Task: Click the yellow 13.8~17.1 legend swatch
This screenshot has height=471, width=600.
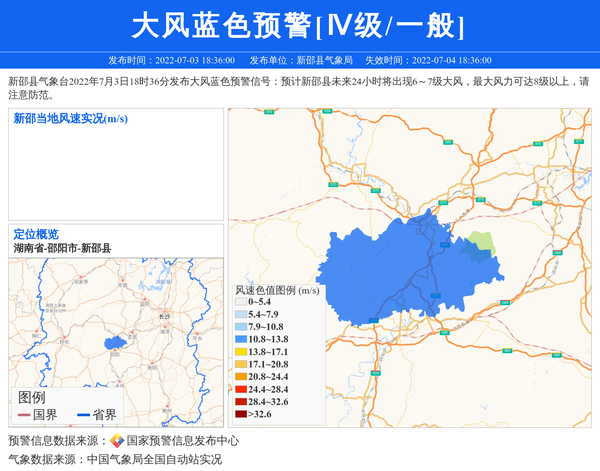Action: pos(240,352)
